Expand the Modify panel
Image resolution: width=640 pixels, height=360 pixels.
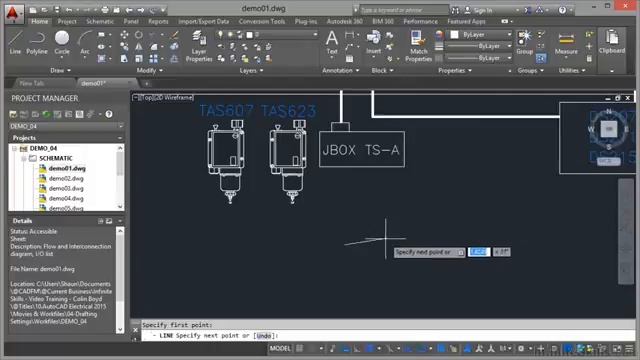149,70
